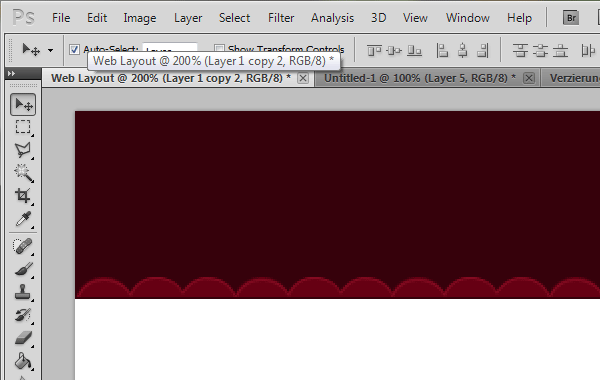Viewport: 600px width, 380px height.
Task: Select the Crop tool
Action: coord(23,196)
